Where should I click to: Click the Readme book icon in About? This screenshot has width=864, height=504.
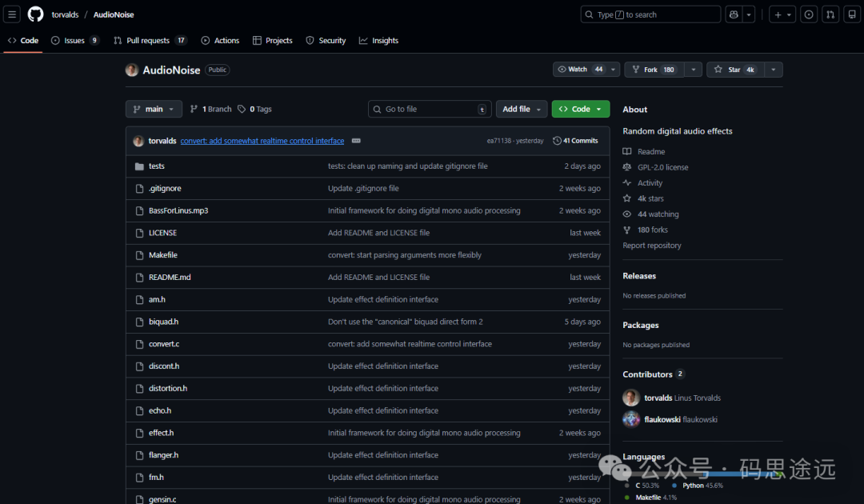tap(627, 151)
